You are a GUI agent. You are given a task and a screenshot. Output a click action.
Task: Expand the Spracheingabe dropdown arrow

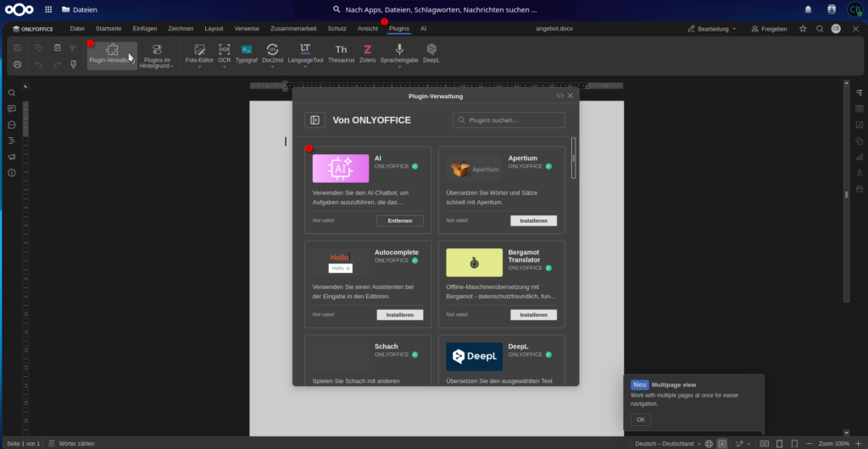click(399, 67)
